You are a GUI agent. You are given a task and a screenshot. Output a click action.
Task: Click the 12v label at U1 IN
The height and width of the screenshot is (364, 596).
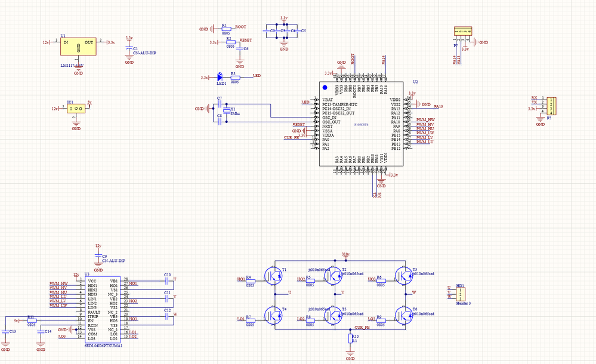coord(45,42)
